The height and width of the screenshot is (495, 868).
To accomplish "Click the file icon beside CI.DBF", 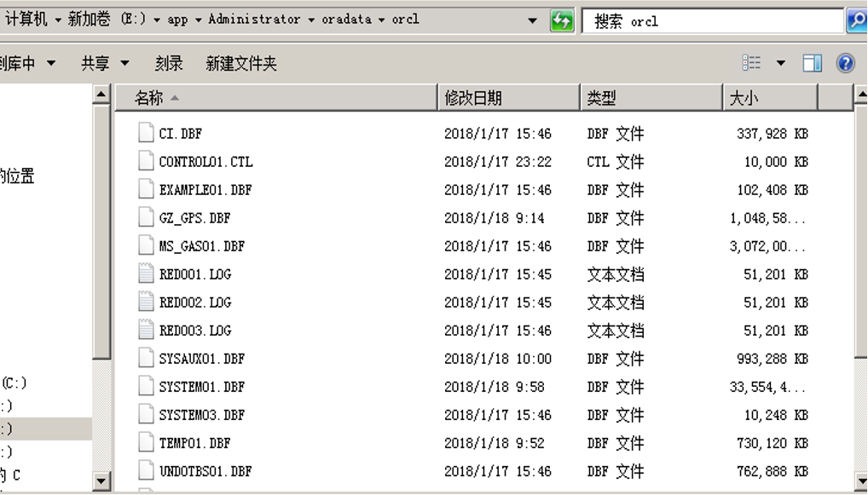I will [145, 133].
